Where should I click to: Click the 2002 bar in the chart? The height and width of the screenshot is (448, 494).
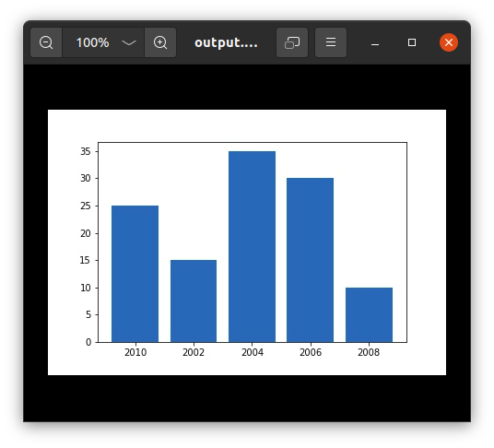coord(194,301)
